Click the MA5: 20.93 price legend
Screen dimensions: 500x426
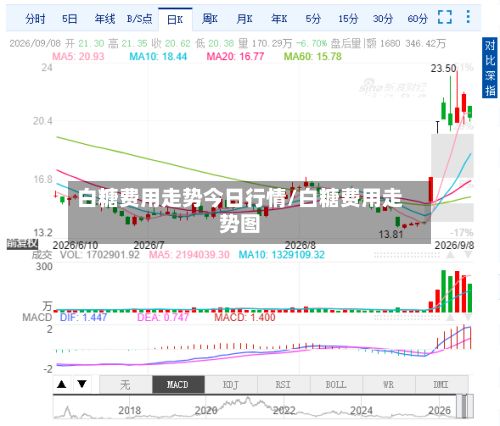(x=78, y=56)
